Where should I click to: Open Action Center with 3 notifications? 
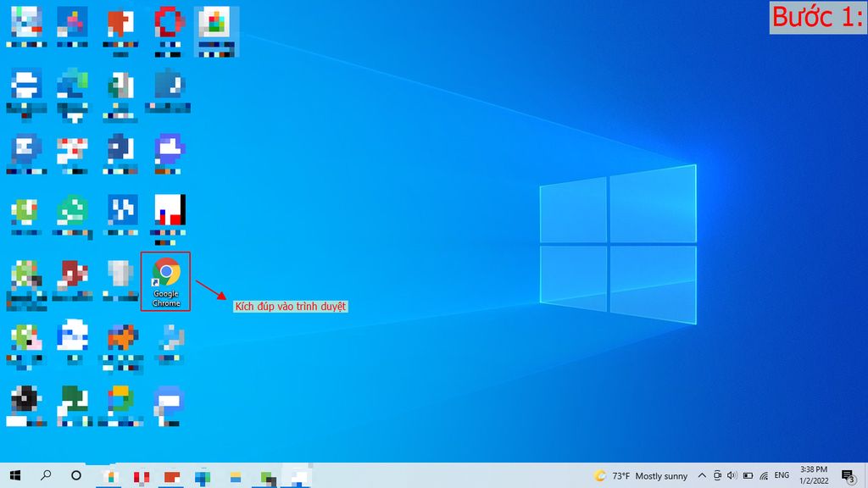pos(849,475)
